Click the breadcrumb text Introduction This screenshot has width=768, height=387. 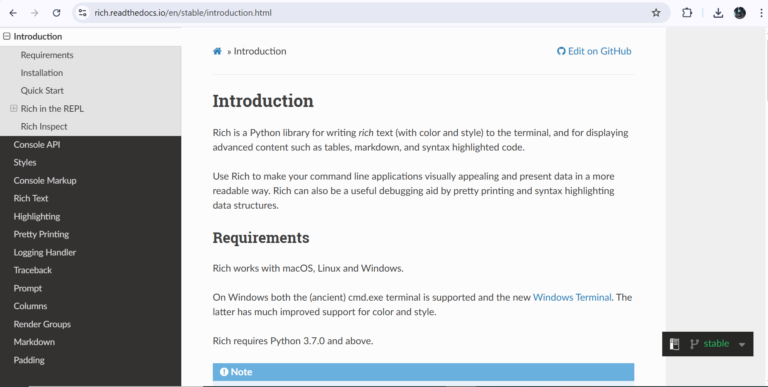point(260,51)
